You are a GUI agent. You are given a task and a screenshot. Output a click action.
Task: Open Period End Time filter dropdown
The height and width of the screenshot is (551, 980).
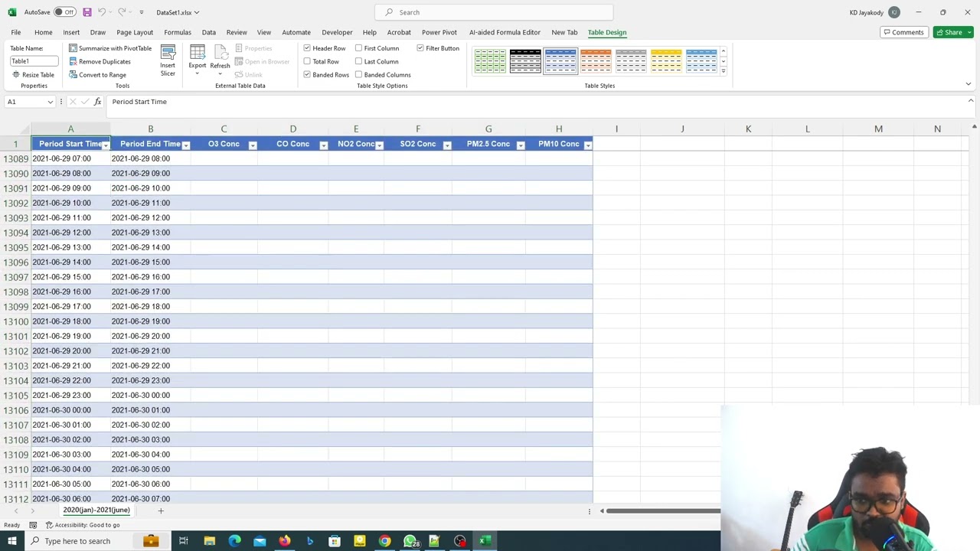[185, 145]
